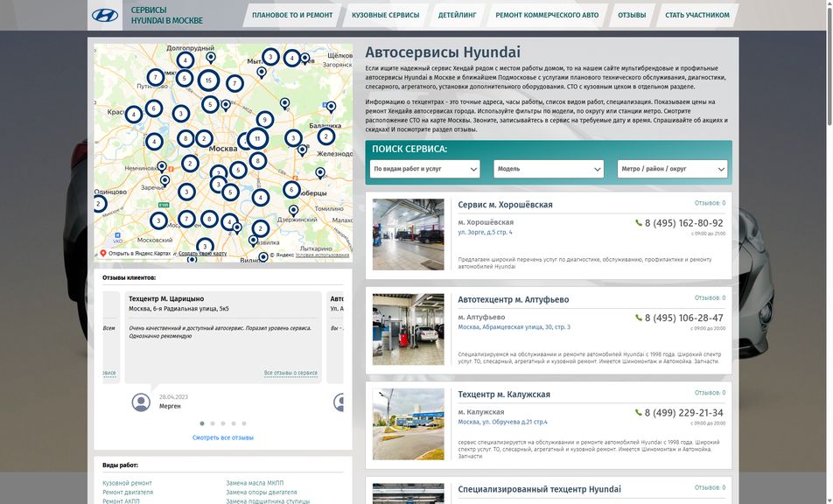Click the single map pin above Дзержинский

293,211
